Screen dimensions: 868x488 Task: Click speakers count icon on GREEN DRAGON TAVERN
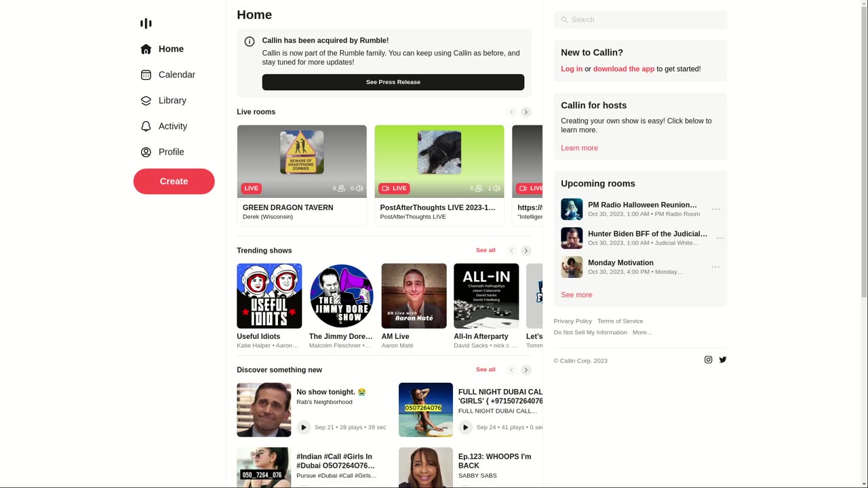click(x=359, y=188)
